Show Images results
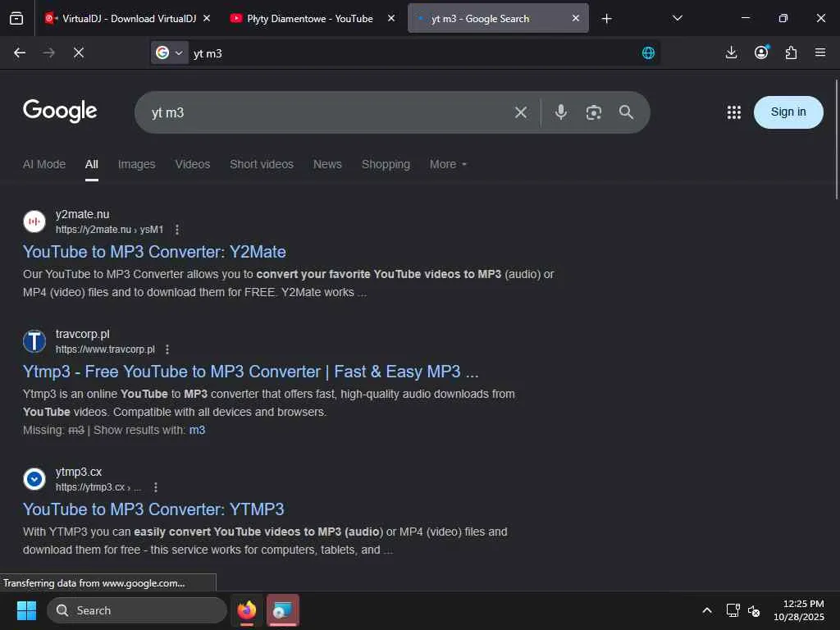Image resolution: width=840 pixels, height=630 pixels. tap(137, 164)
